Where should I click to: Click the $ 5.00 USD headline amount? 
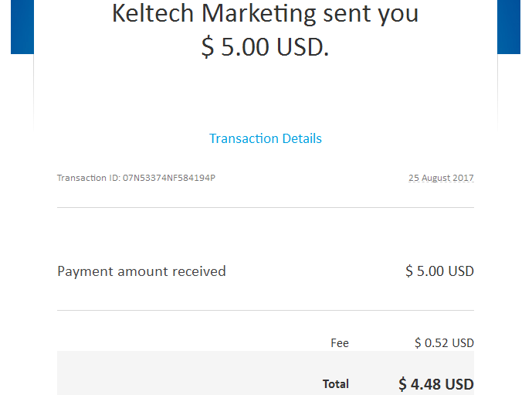266,47
